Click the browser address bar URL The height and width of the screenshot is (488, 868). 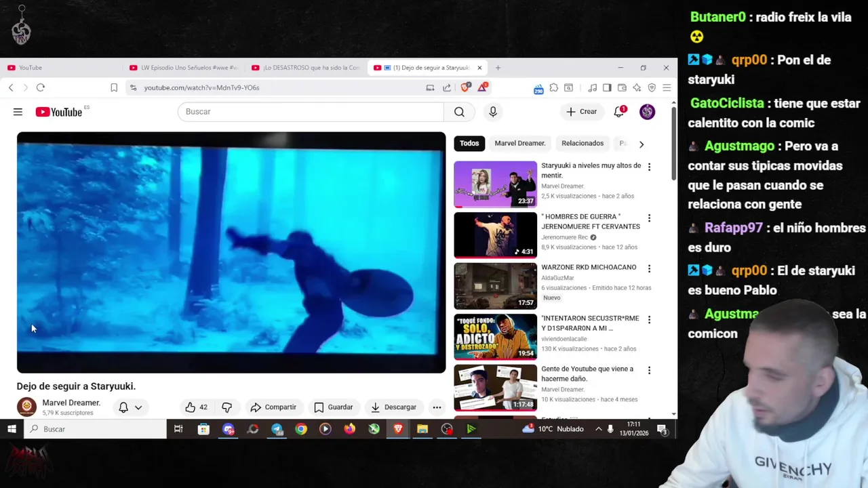point(201,87)
